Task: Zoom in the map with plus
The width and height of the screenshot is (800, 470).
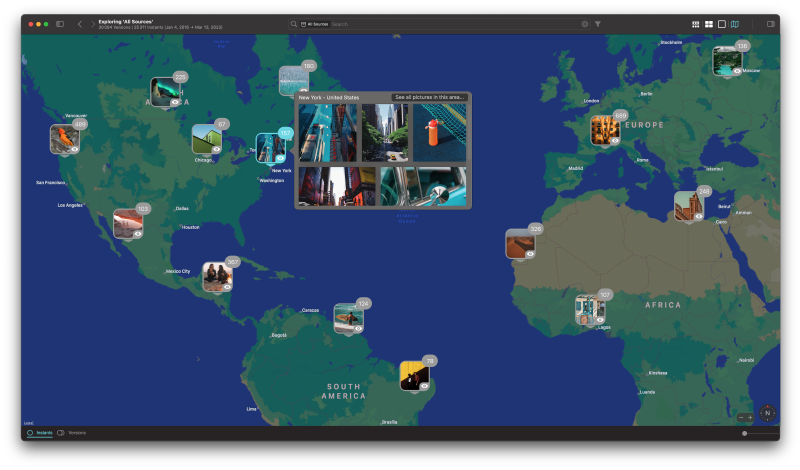Action: (x=750, y=417)
